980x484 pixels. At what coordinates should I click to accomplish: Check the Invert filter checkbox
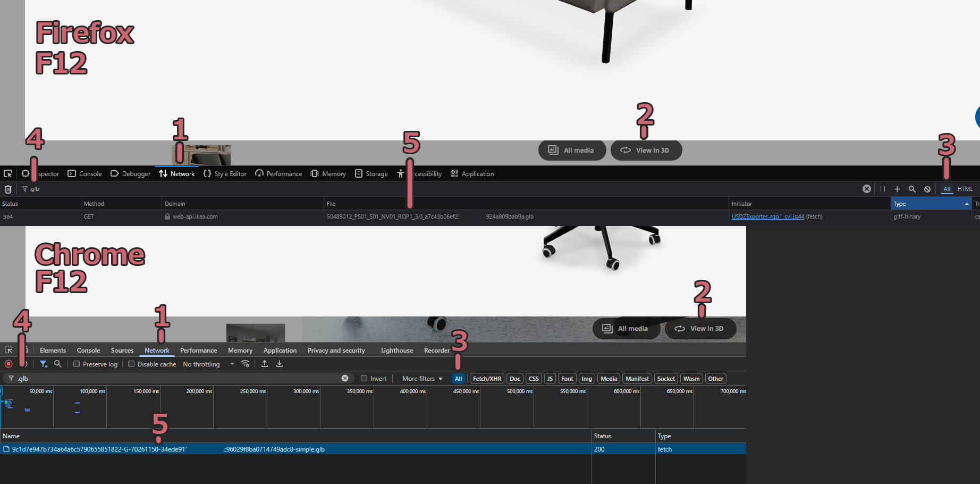coord(364,378)
